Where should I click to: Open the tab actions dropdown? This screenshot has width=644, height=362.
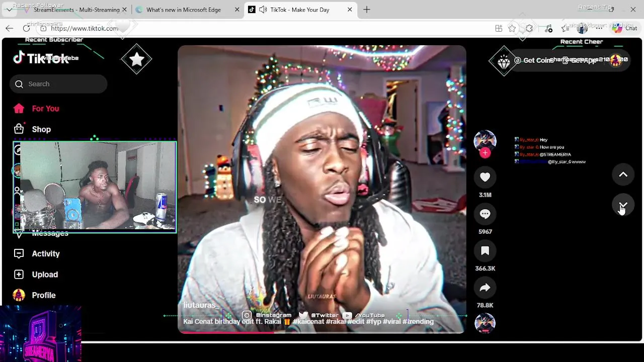(x=9, y=10)
